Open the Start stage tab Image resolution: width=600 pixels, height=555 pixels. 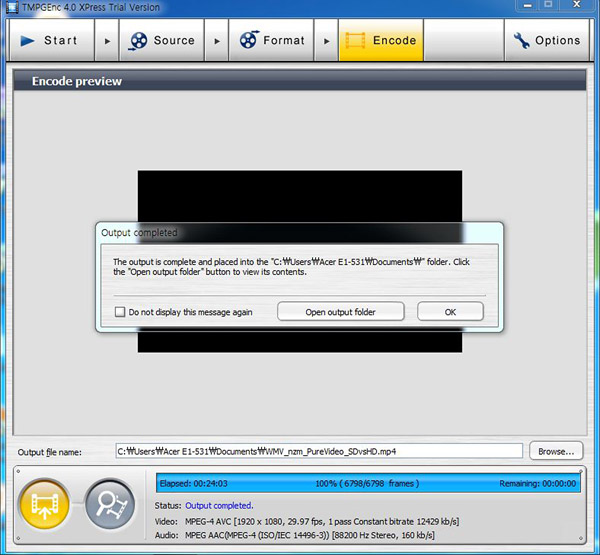[x=52, y=40]
